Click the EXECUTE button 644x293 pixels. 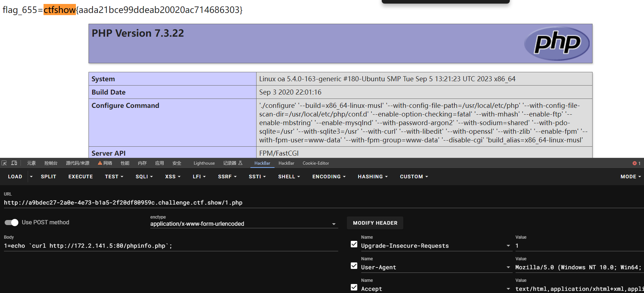click(81, 177)
